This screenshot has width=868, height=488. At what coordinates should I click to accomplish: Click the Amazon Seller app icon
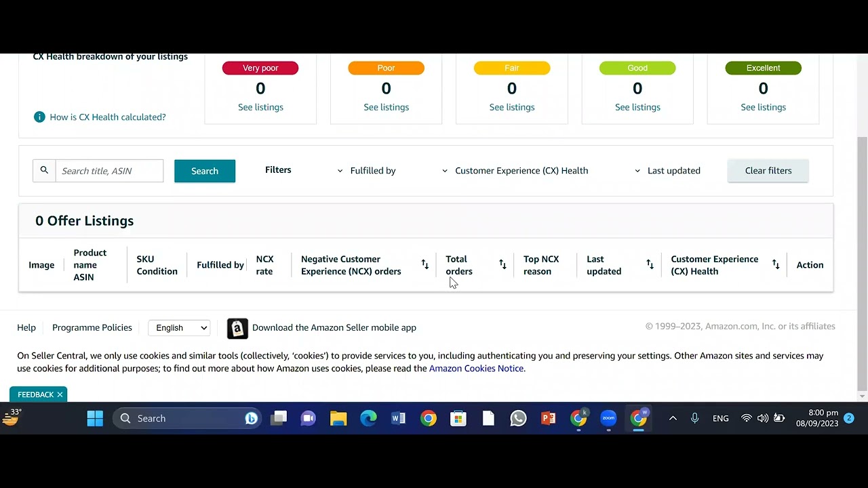pyautogui.click(x=237, y=328)
